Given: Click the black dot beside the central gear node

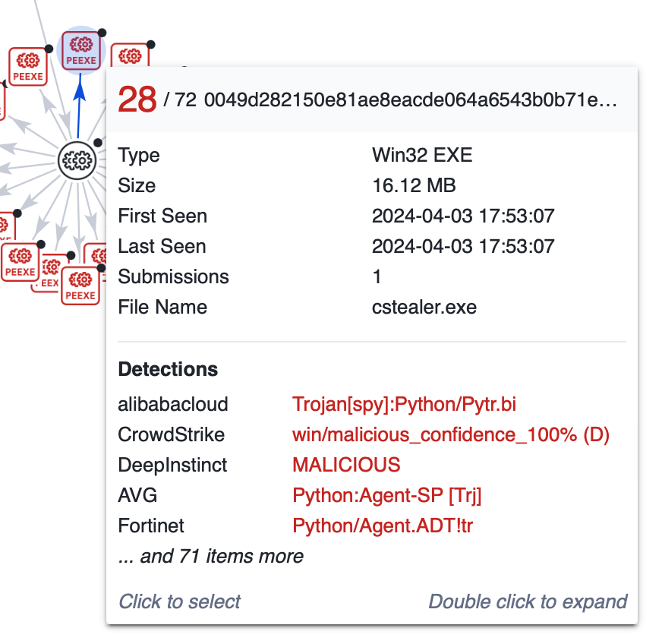Looking at the screenshot, I should point(98,143).
